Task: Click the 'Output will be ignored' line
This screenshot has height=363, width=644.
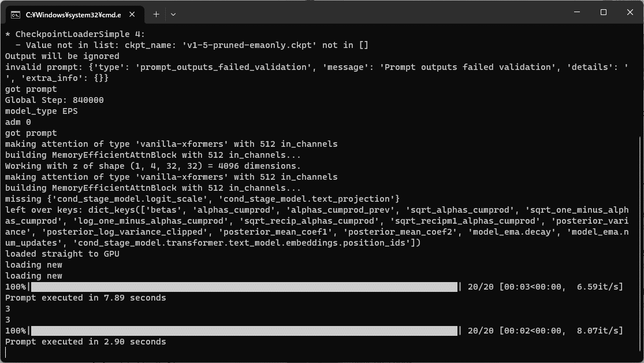Action: [62, 56]
